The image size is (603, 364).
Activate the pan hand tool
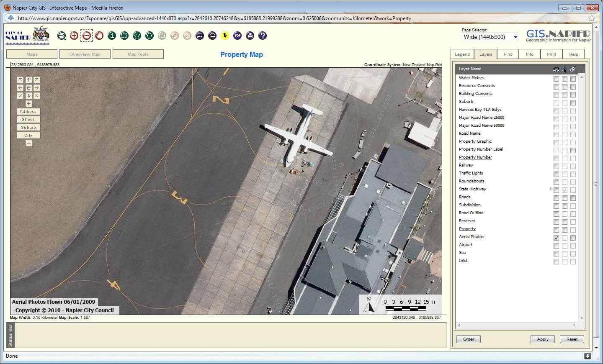coord(99,36)
